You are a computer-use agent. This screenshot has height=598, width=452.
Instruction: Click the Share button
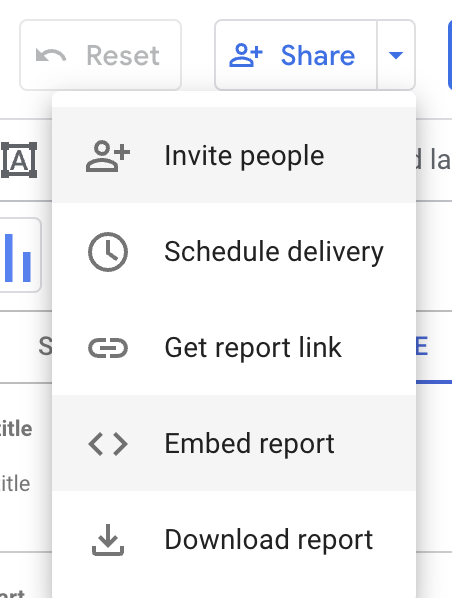[296, 55]
